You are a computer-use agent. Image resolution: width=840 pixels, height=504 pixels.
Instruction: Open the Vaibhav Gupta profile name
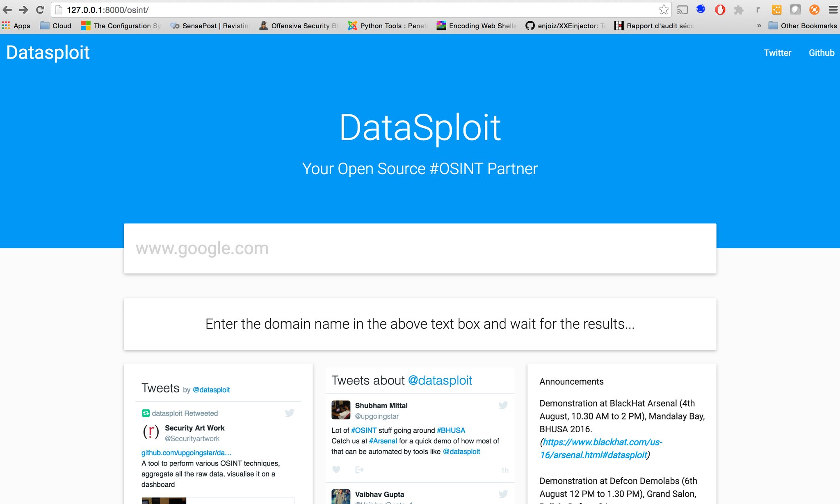pyautogui.click(x=379, y=494)
